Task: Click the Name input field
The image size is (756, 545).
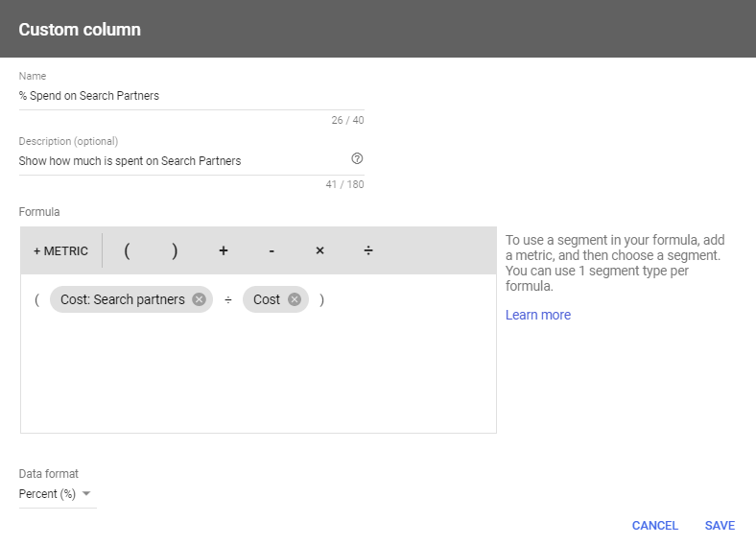Action: coord(192,96)
